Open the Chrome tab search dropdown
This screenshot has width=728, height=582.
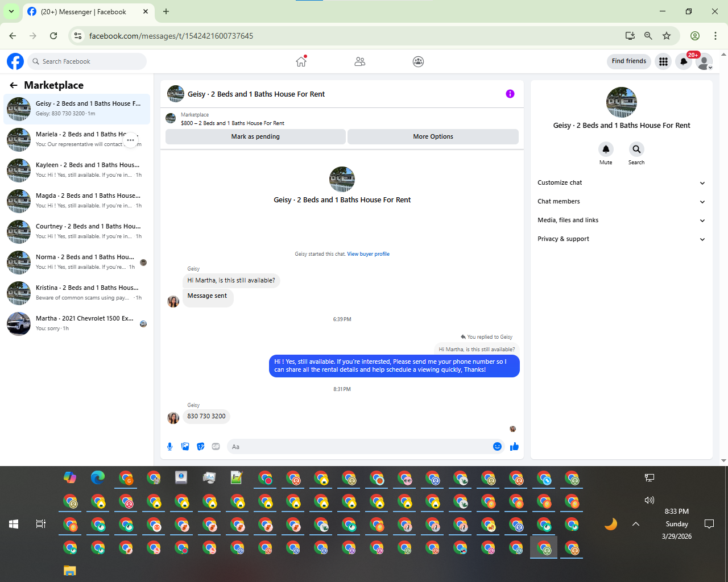(x=11, y=11)
